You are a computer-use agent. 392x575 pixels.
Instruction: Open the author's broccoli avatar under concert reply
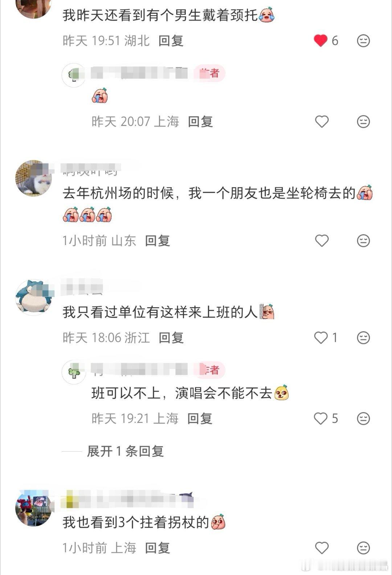(74, 372)
